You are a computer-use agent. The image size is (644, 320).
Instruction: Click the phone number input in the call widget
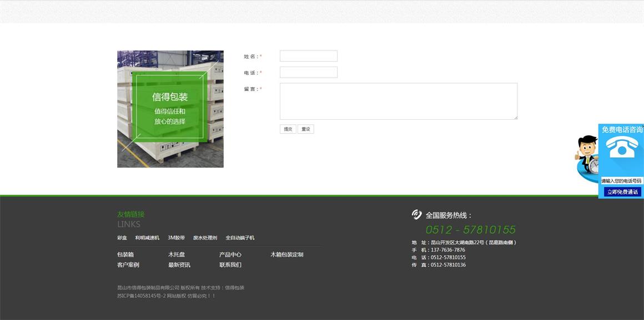click(621, 180)
